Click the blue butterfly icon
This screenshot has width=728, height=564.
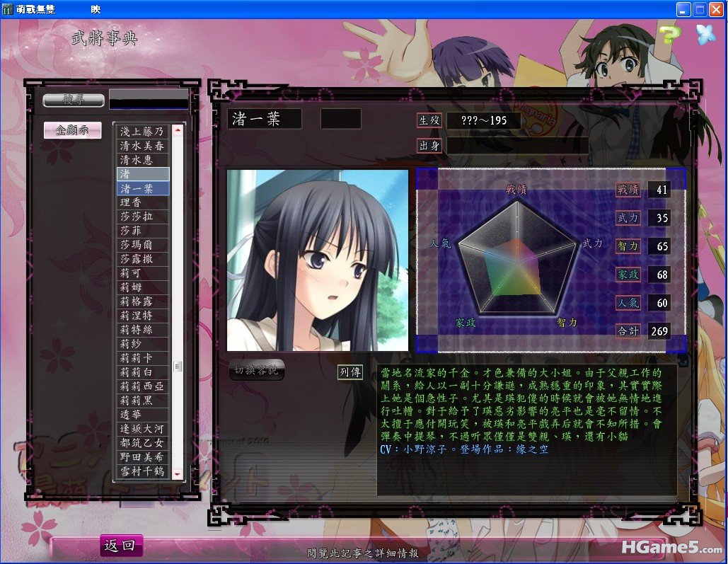[x=706, y=35]
